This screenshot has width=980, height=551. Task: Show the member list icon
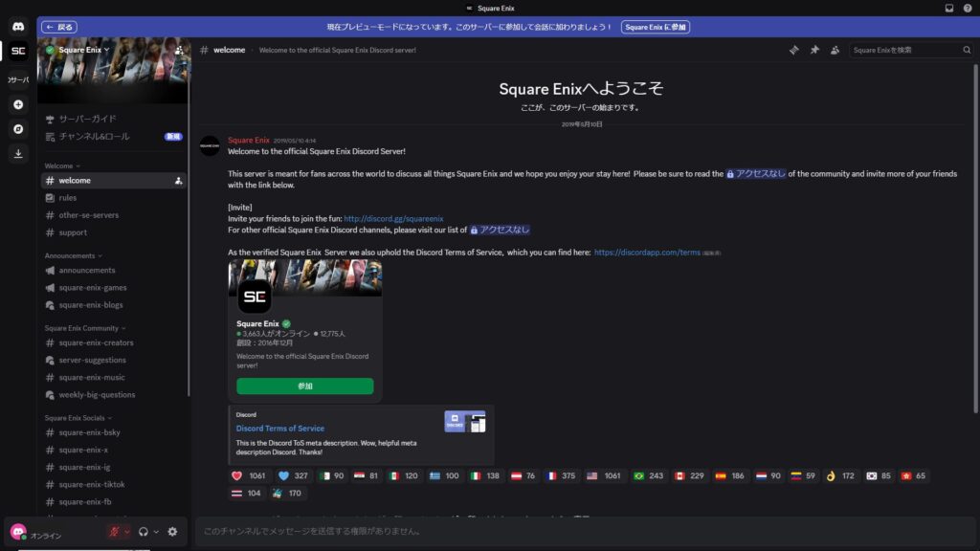835,50
